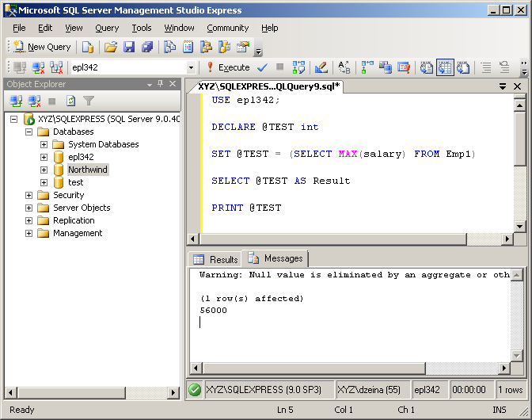The image size is (532, 420).
Task: Open the View menu
Action: (74, 28)
